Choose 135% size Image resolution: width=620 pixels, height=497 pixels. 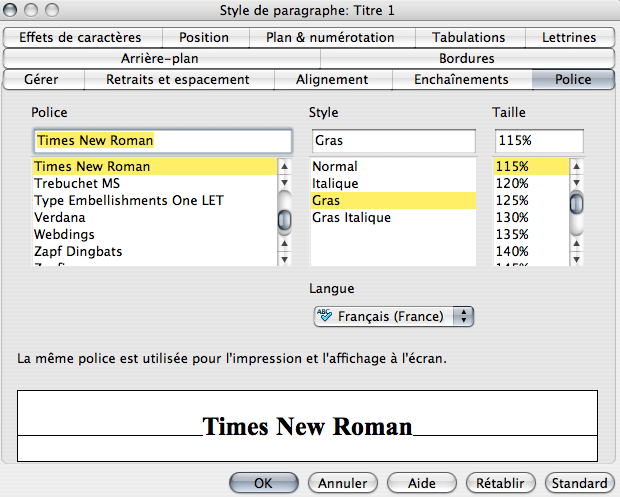(531, 234)
